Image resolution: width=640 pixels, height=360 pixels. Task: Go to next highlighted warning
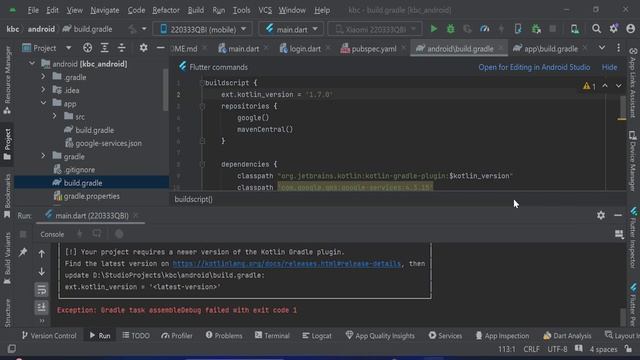click(618, 86)
